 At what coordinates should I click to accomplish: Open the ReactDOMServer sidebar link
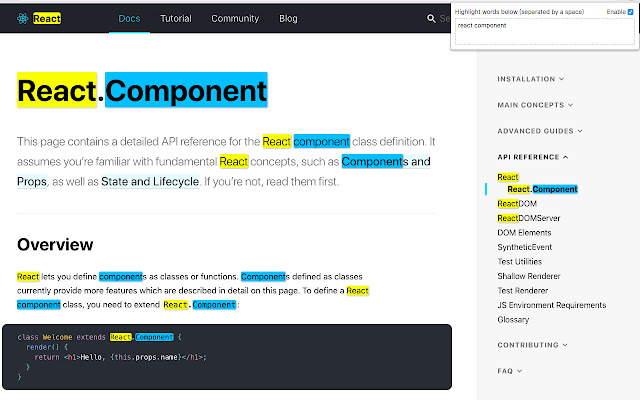(529, 218)
